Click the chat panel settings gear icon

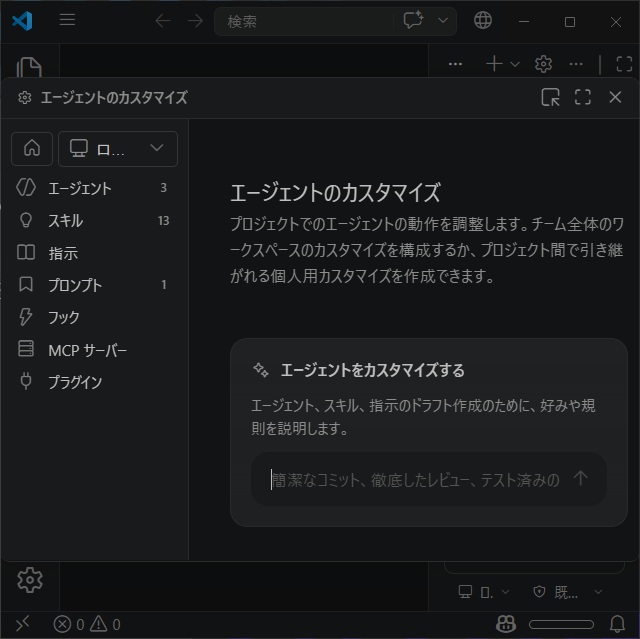pyautogui.click(x=543, y=64)
